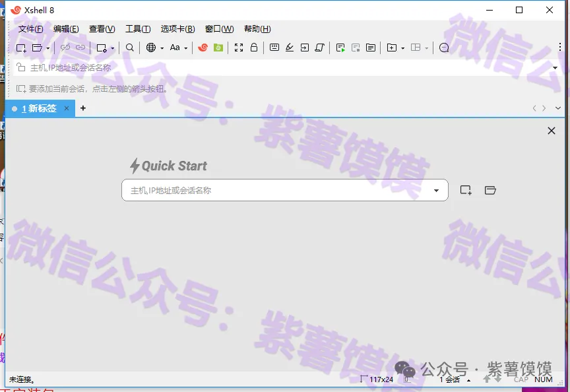Viewport: 570px width, 392px height.
Task: Open the address bar dropdown arrow
Action: tap(555, 67)
